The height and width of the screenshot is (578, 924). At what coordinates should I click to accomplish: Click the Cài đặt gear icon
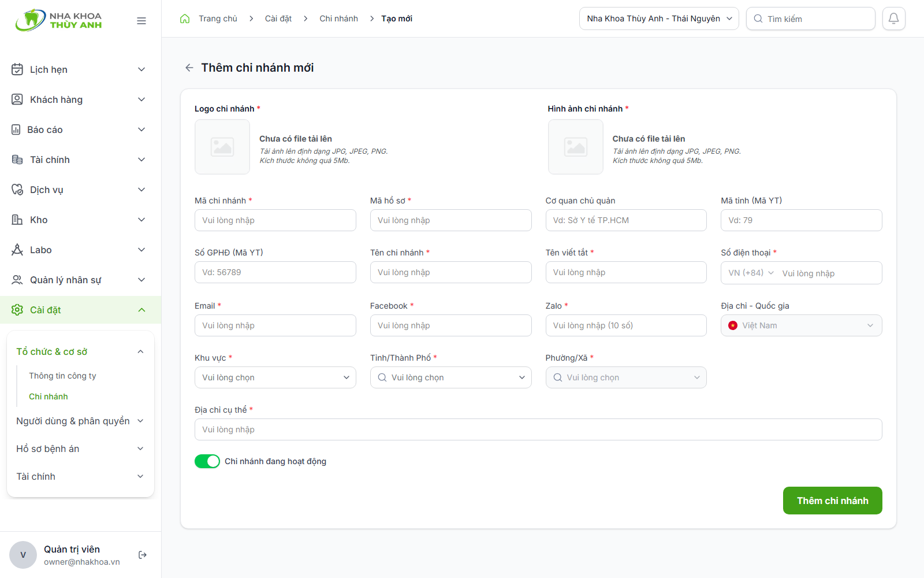pos(17,310)
